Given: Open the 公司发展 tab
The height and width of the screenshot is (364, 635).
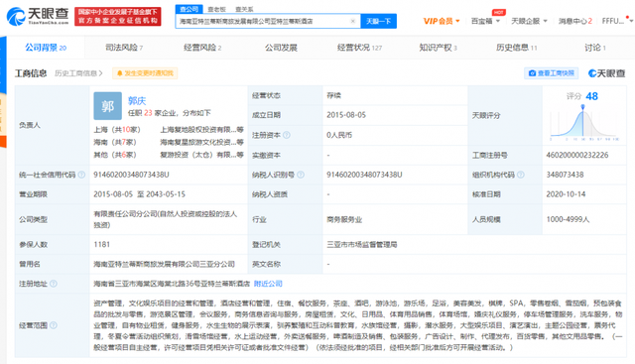Looking at the screenshot, I should [281, 48].
